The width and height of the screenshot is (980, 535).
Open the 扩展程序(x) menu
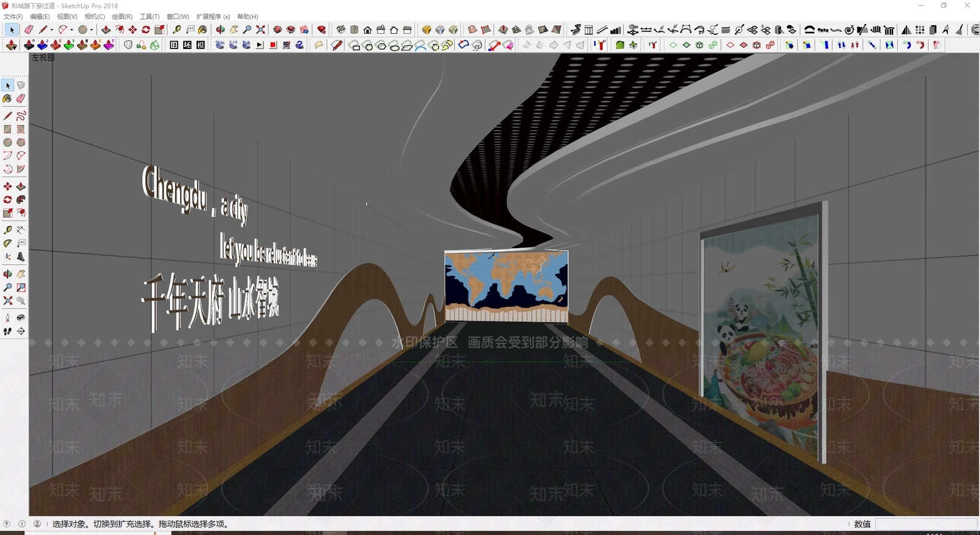[213, 17]
